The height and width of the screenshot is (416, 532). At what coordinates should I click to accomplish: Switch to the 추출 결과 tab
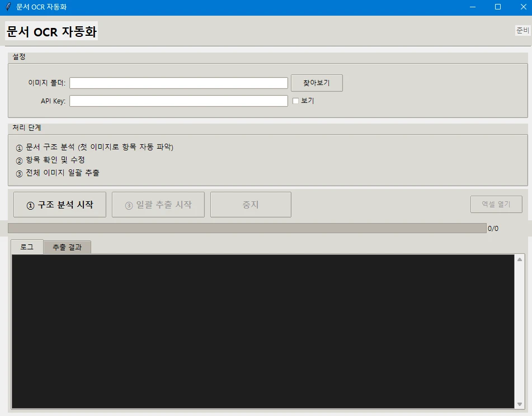(67, 248)
